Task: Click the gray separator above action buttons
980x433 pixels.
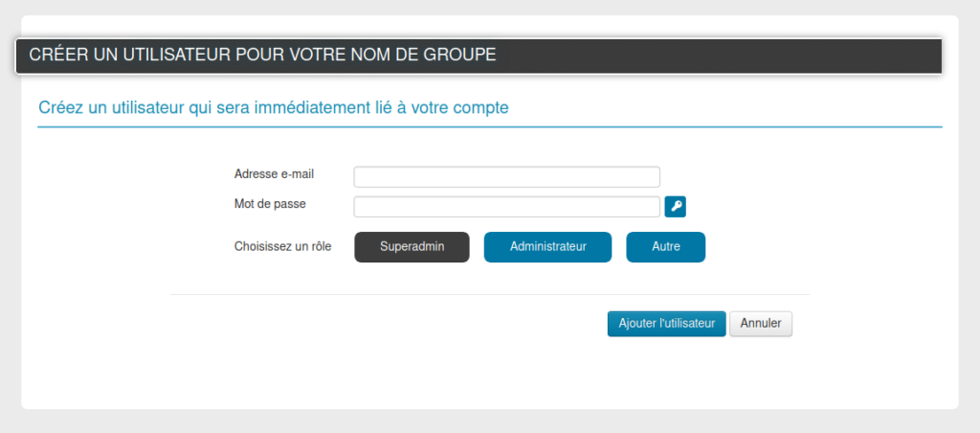Action: tap(490, 294)
